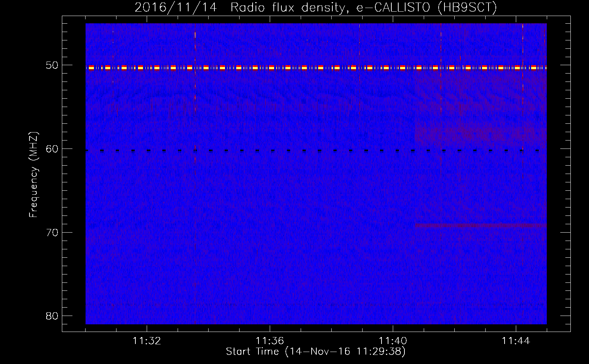Click the '11:36' time tick label
This screenshot has width=589, height=364.
point(270,341)
